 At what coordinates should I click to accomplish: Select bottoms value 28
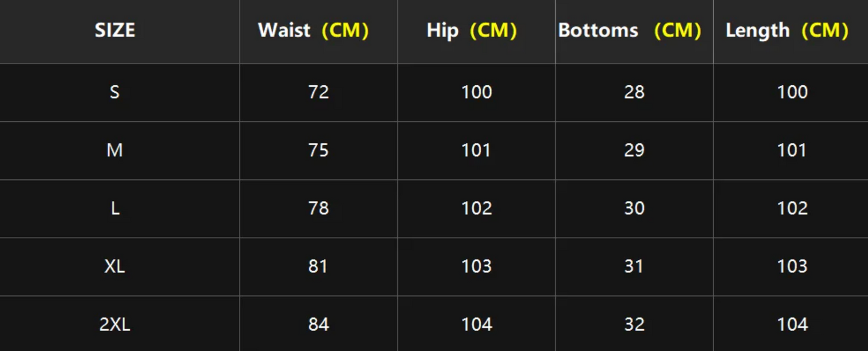634,92
